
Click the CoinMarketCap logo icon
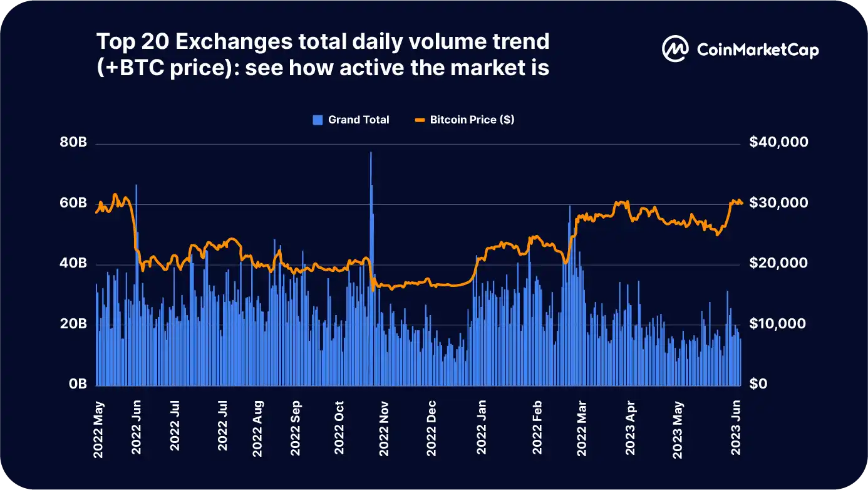point(675,50)
